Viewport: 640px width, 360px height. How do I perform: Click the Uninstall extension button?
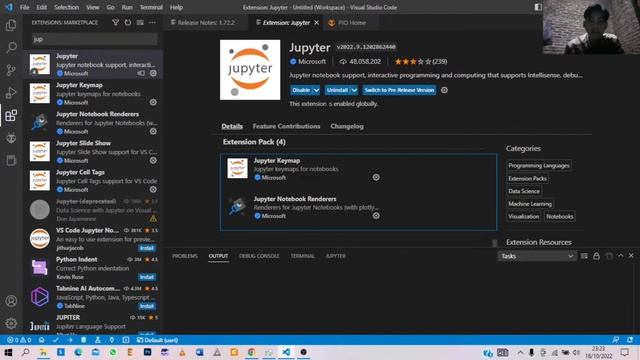coord(337,90)
